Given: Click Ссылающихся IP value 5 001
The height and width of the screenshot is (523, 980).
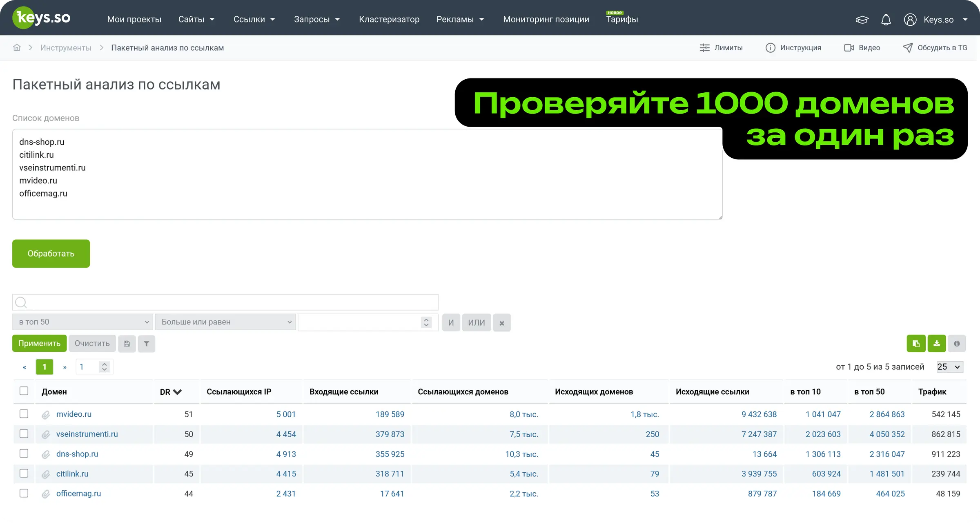Looking at the screenshot, I should coord(286,414).
